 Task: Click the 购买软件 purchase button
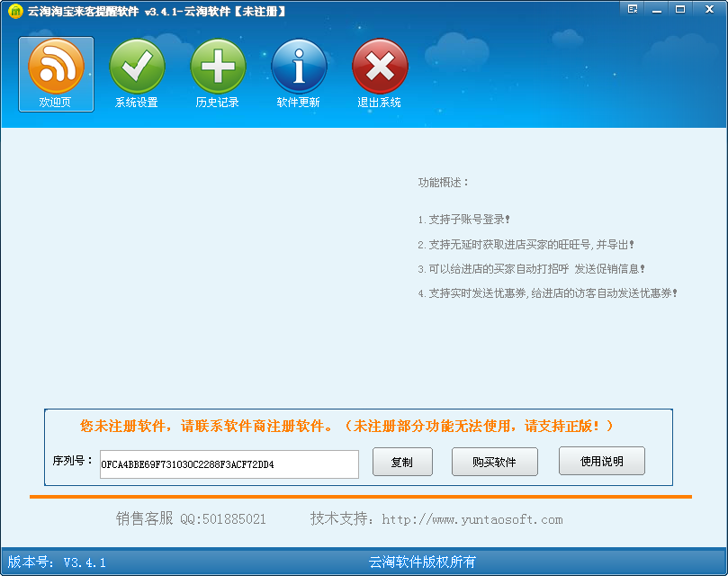(x=494, y=462)
